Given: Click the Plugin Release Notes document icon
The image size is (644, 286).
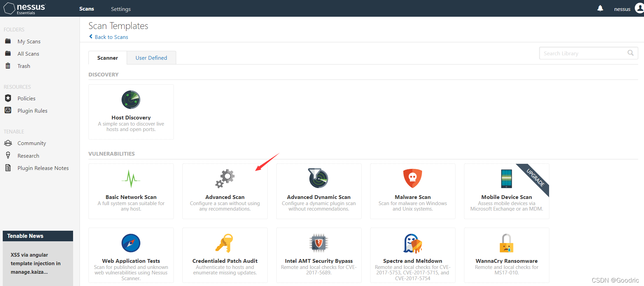Looking at the screenshot, I should coord(8,168).
